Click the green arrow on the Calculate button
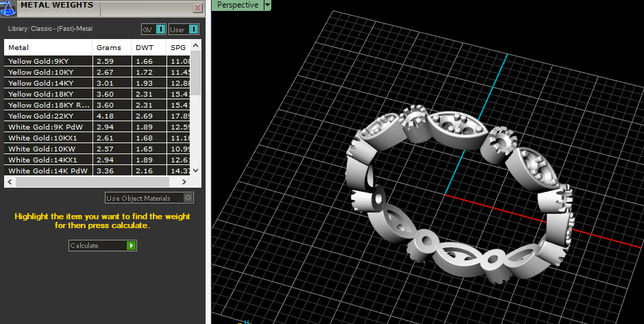Screen dimensions: 644x324 pos(131,245)
